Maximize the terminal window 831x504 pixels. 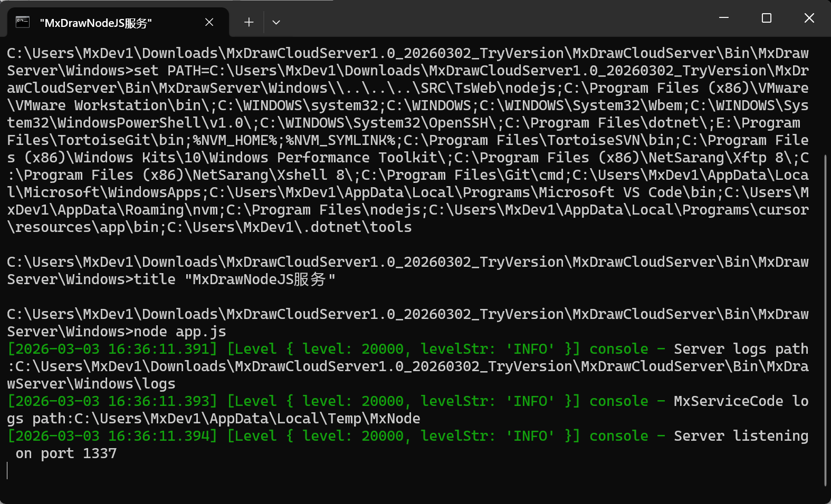tap(767, 18)
